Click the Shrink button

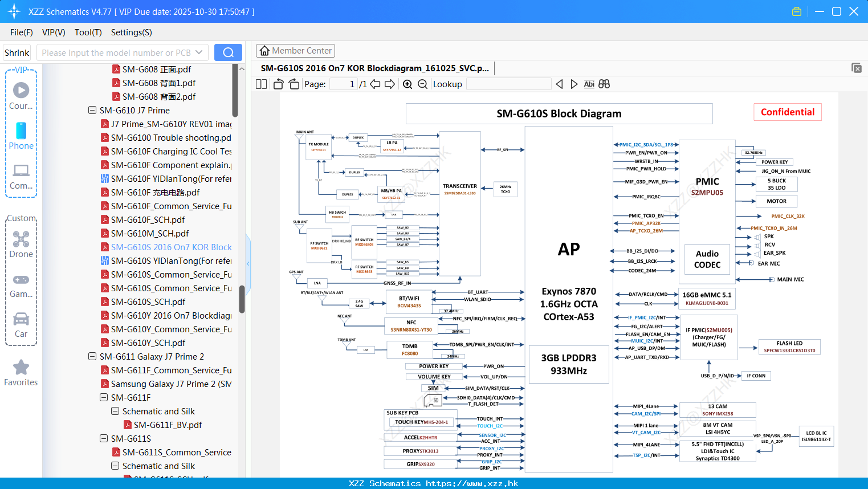[17, 52]
